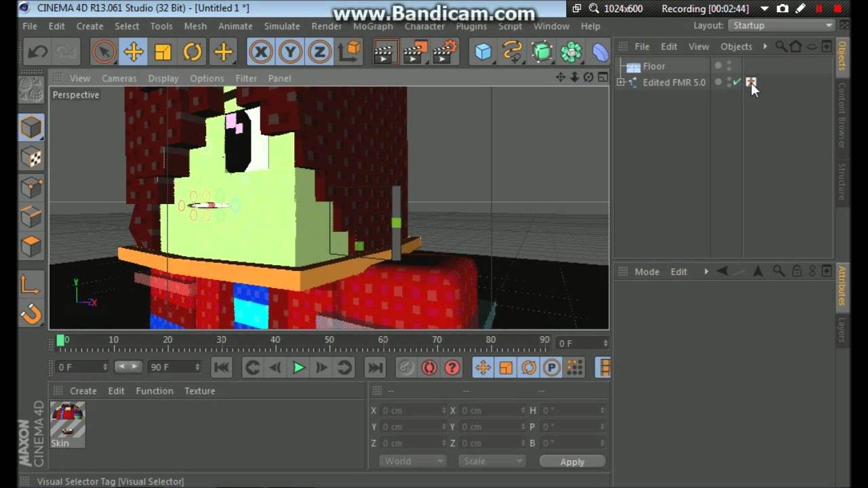Toggle parameter P keyframe recording icon
Image resolution: width=868 pixels, height=488 pixels.
(552, 367)
